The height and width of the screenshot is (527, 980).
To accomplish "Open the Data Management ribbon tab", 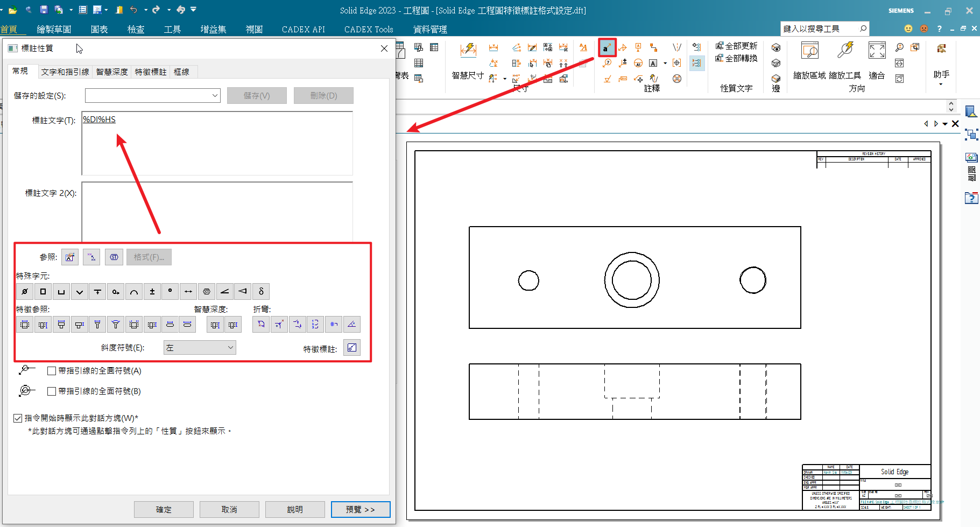I will click(430, 29).
